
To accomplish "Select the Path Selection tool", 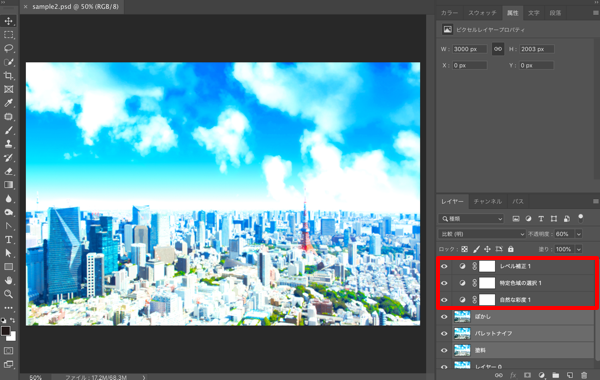I will click(8, 253).
